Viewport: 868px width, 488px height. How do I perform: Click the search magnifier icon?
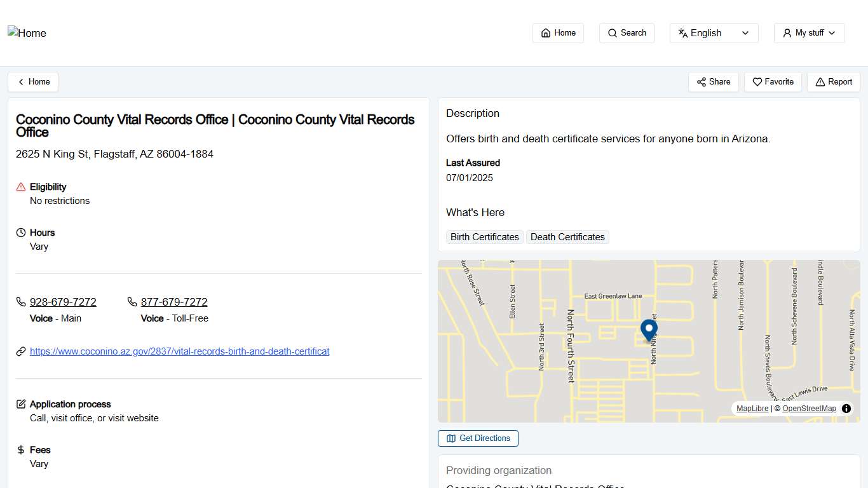pos(611,32)
